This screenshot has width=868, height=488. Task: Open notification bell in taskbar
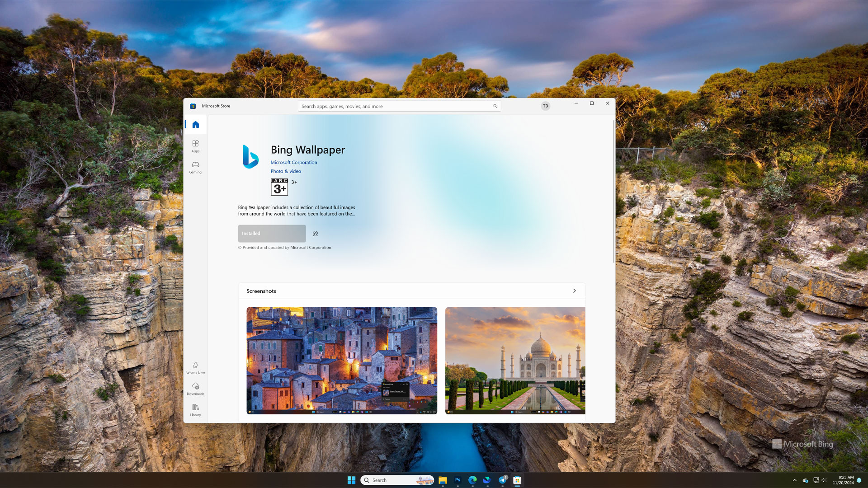click(x=859, y=480)
